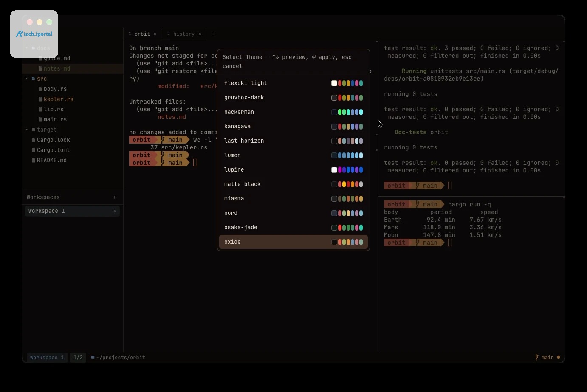The image size is (587, 392).
Task: Close the history tab
Action: [200, 34]
